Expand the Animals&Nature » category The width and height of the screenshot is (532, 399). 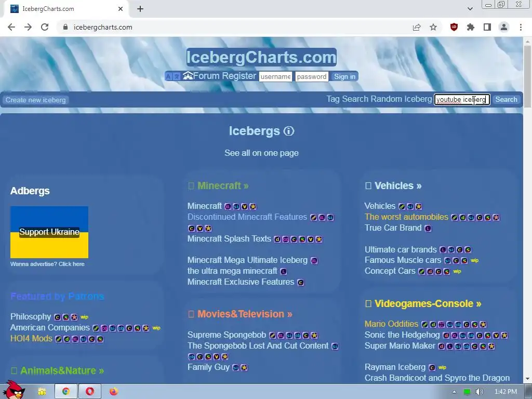tap(62, 370)
